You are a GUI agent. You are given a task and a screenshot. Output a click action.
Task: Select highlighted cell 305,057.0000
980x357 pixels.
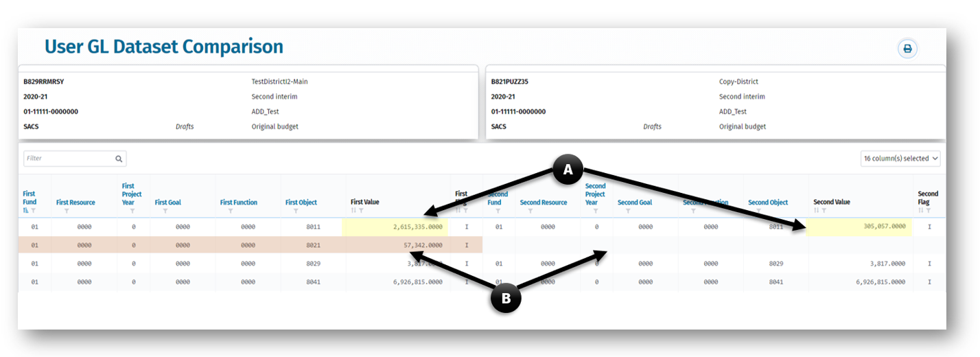[860, 226]
